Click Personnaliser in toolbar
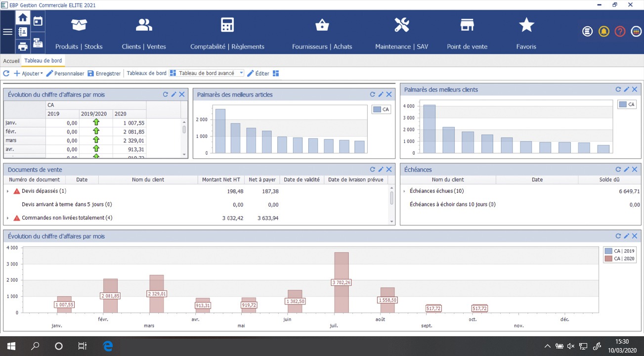This screenshot has width=644, height=356. 65,73
